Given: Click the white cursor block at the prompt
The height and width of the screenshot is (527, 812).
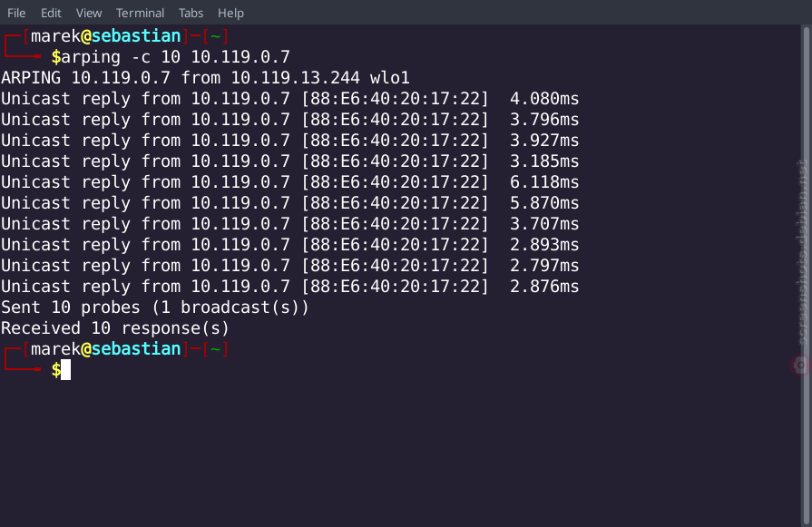Looking at the screenshot, I should tap(65, 369).
